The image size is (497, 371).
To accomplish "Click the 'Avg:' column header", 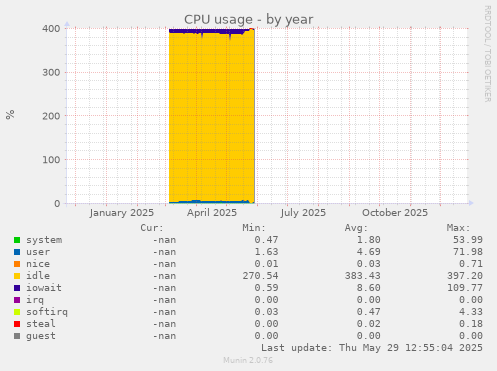I will pyautogui.click(x=356, y=228).
